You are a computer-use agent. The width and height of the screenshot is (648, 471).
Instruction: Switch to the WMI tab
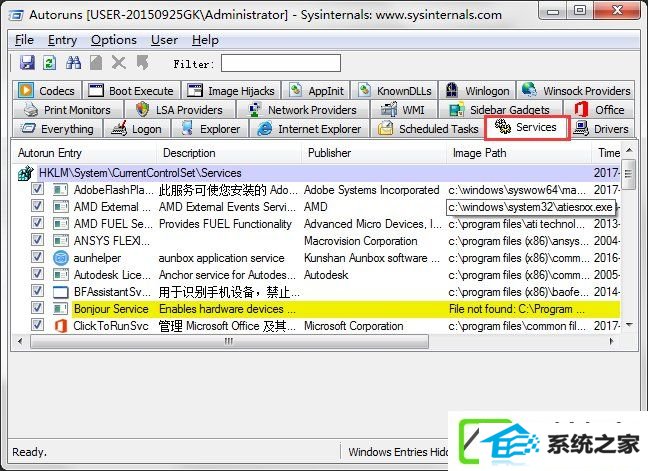click(x=403, y=110)
